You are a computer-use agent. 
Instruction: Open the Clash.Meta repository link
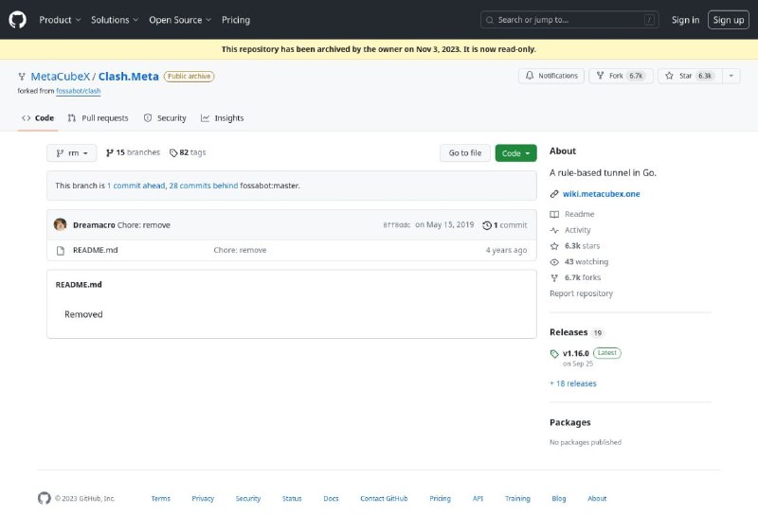129,77
